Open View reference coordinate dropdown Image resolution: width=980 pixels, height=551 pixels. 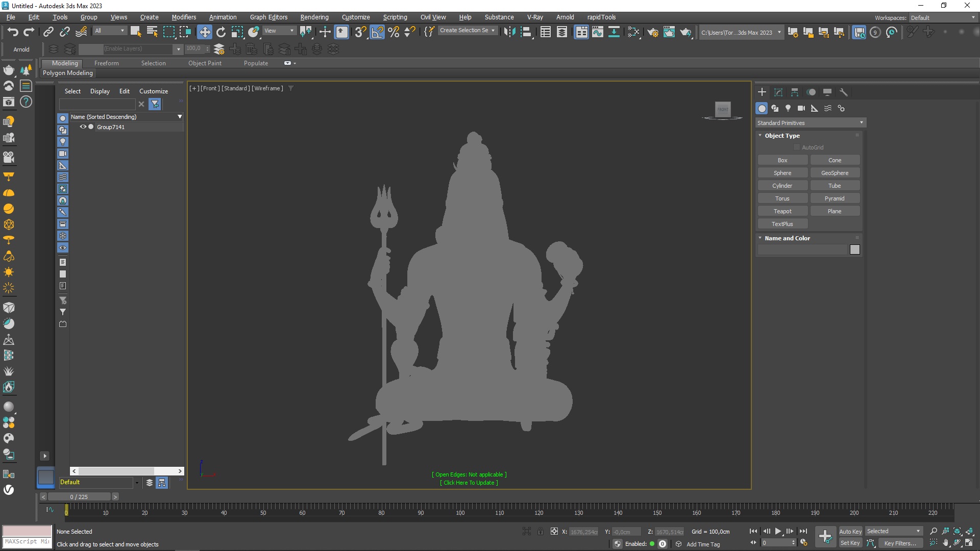(x=279, y=31)
